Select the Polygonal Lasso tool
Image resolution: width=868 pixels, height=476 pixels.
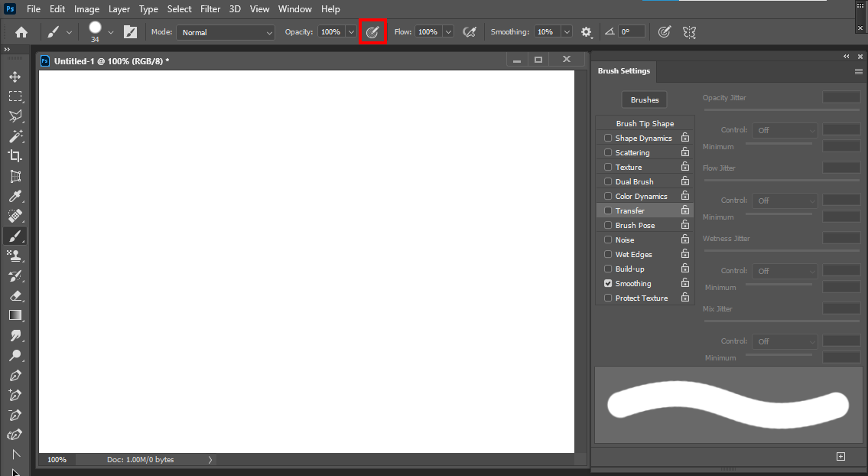click(x=15, y=116)
